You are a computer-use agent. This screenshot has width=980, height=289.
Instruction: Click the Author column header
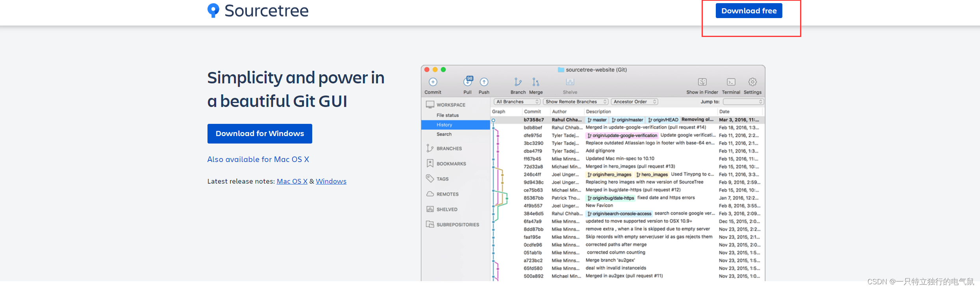click(x=559, y=112)
